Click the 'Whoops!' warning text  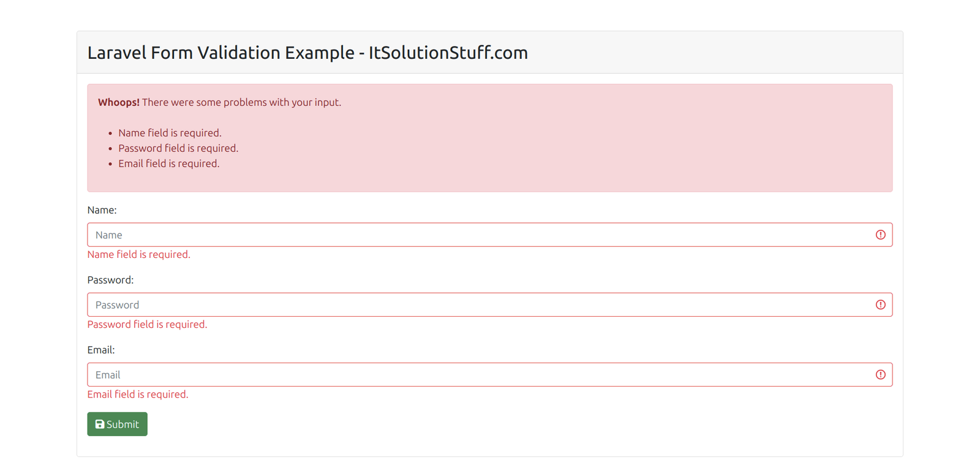[118, 102]
